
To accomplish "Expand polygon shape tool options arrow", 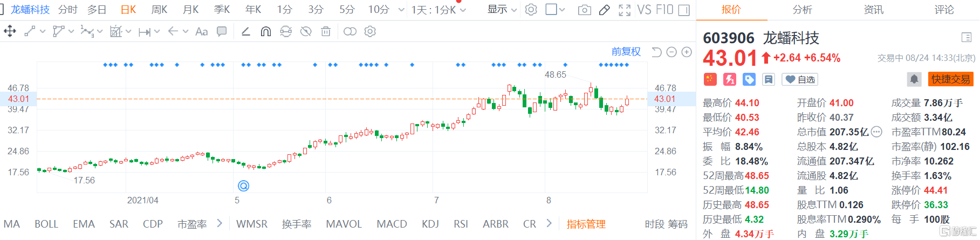I will [x=71, y=31].
